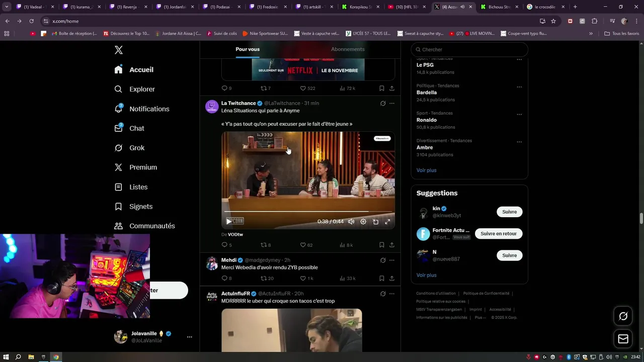The height and width of the screenshot is (362, 644).
Task: Ask Grok about La Twitchance post
Action: point(383,104)
